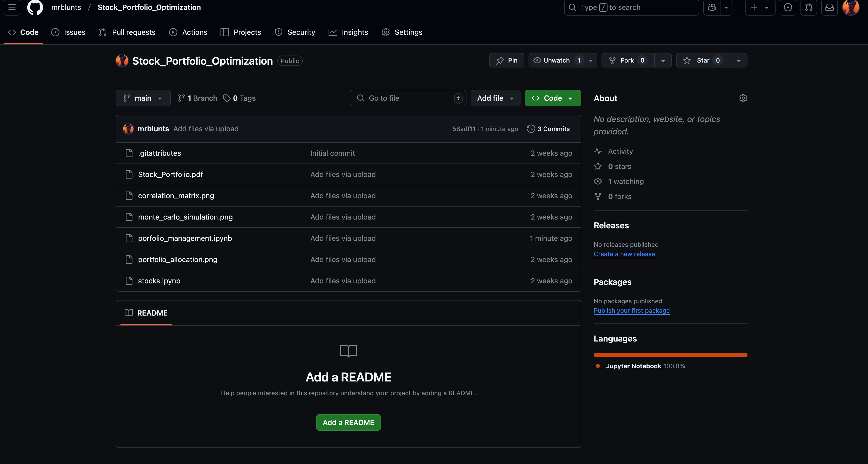868x464 pixels.
Task: Open the global pull requests header icon
Action: [808, 8]
